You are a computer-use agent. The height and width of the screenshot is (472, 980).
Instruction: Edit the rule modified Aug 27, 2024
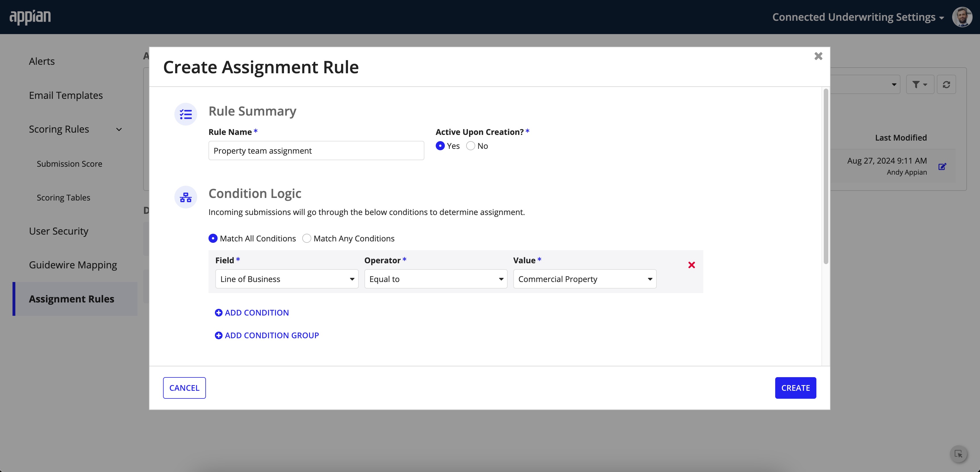pos(942,167)
